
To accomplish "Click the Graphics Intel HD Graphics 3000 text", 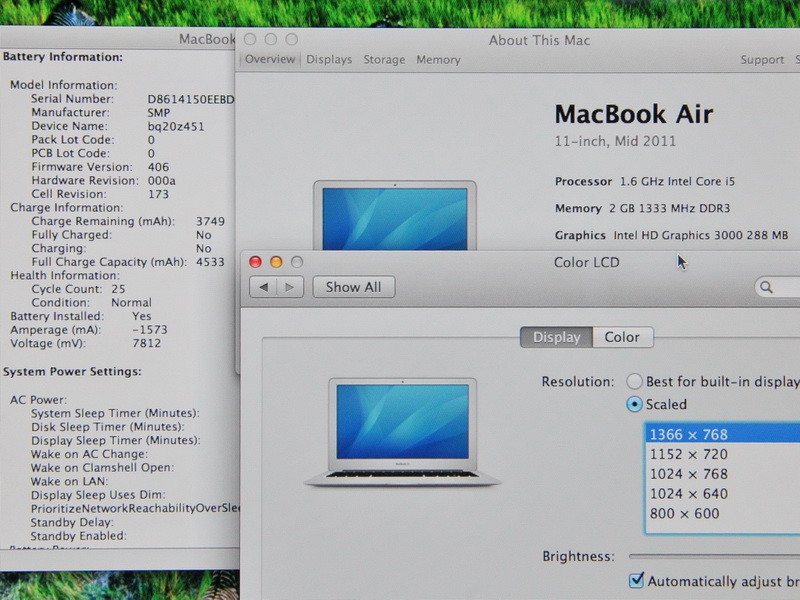I will point(671,235).
